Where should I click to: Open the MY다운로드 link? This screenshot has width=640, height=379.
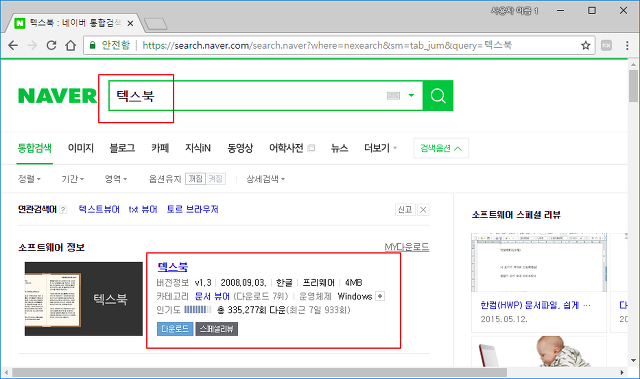coord(407,247)
